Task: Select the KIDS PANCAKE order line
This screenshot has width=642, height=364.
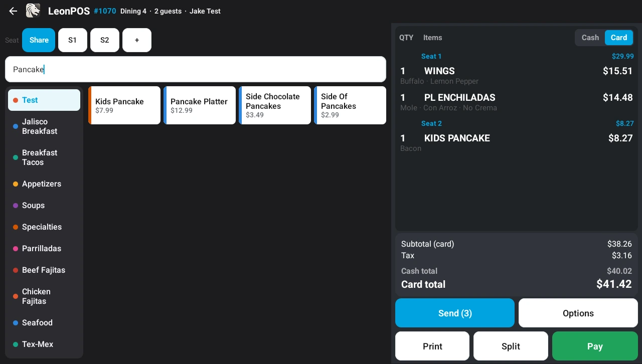Action: 516,142
